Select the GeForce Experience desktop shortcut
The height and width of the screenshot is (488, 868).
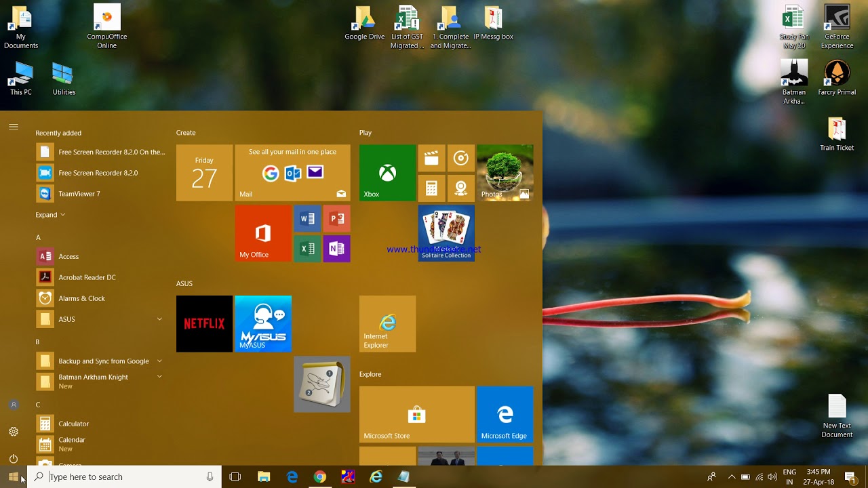(837, 27)
